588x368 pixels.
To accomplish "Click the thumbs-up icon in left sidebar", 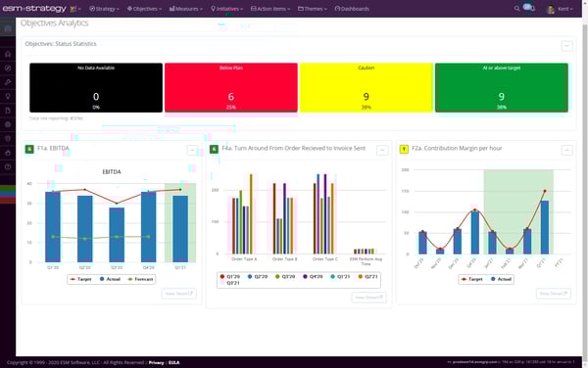I will (8, 153).
